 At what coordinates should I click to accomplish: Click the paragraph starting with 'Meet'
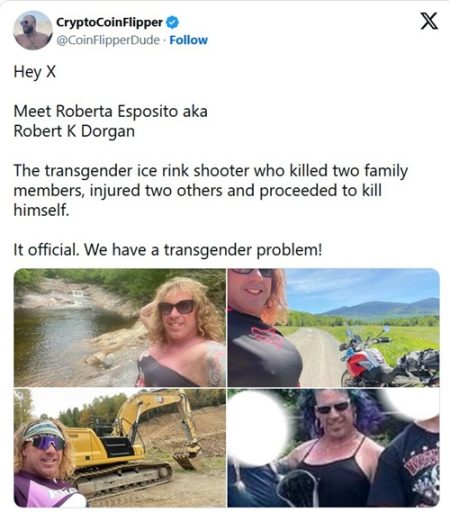[x=110, y=121]
